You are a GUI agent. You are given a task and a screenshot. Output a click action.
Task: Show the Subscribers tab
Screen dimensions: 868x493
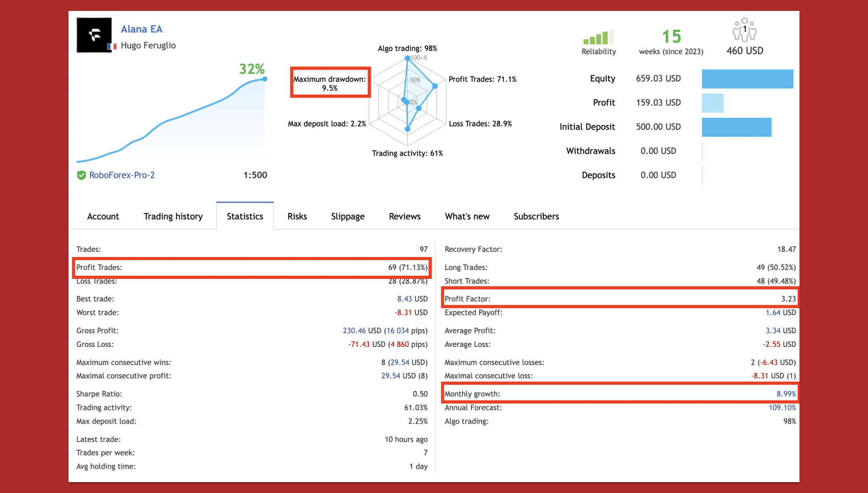(x=536, y=216)
